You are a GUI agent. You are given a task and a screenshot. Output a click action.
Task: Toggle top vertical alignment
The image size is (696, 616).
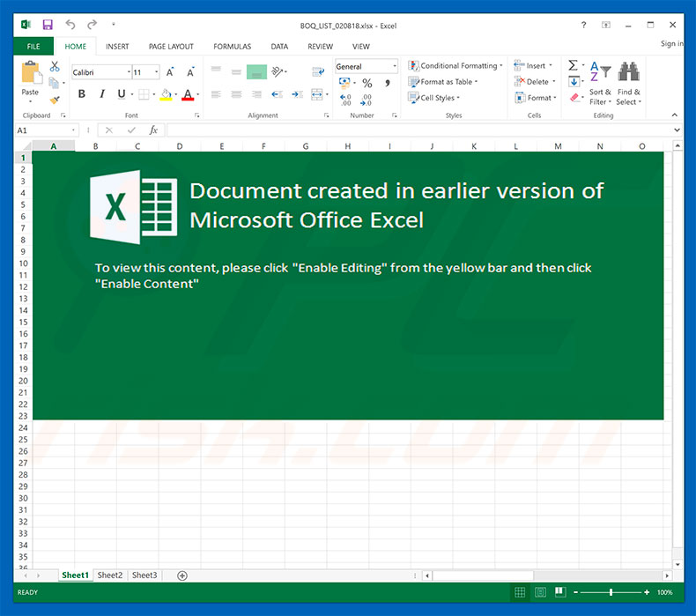[x=216, y=70]
